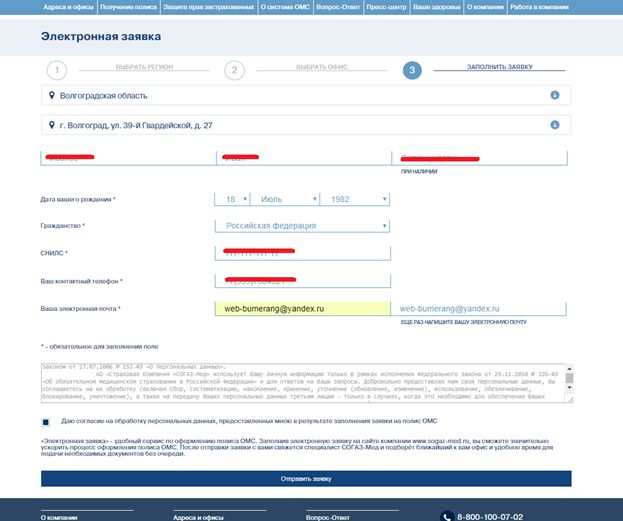Click map pin beside Волгоградская область
The height and width of the screenshot is (521, 623).
pyautogui.click(x=51, y=96)
